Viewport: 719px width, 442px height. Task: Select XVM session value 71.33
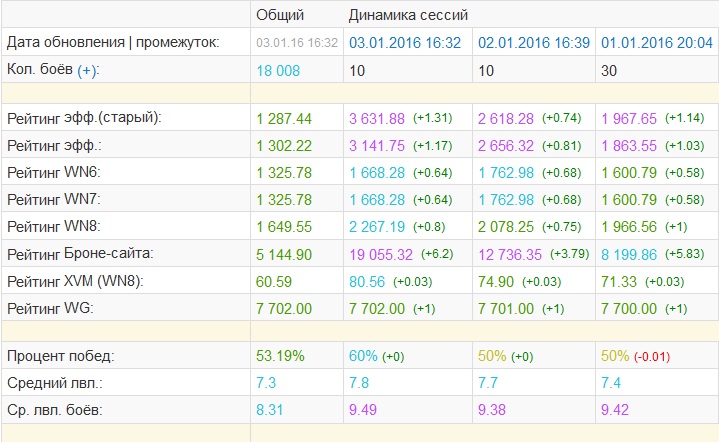tap(619, 282)
